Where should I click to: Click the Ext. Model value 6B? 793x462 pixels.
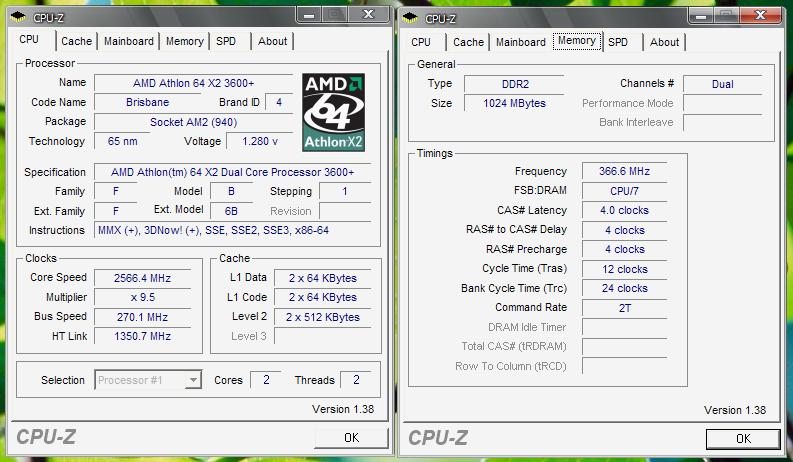(x=231, y=211)
